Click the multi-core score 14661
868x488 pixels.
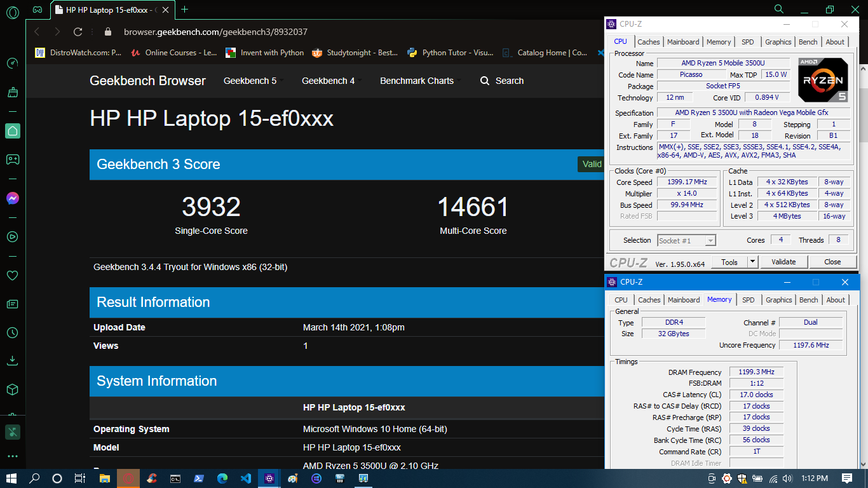[473, 207]
